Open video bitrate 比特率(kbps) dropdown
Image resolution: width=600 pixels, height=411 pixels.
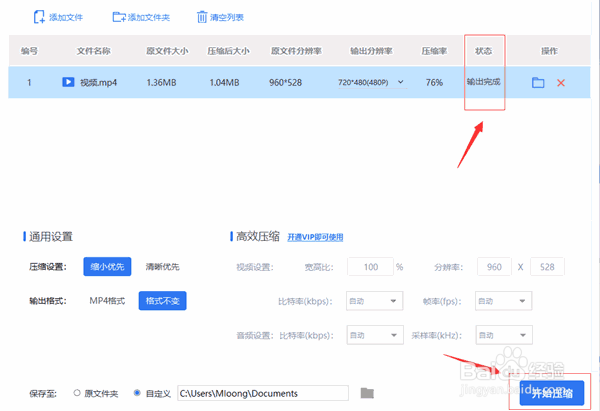[374, 301]
